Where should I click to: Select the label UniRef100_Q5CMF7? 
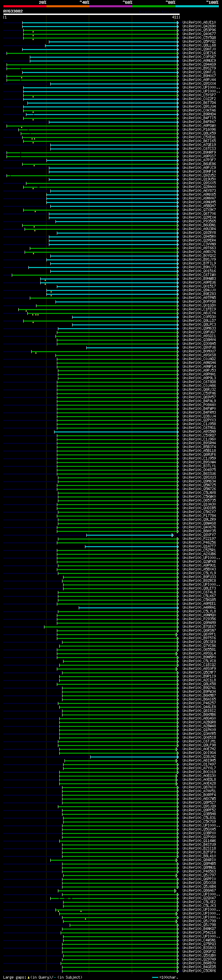pyautogui.click(x=199, y=673)
